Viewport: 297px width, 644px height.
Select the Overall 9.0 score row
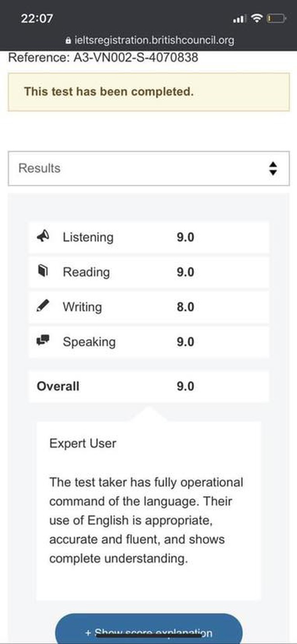coord(148,387)
